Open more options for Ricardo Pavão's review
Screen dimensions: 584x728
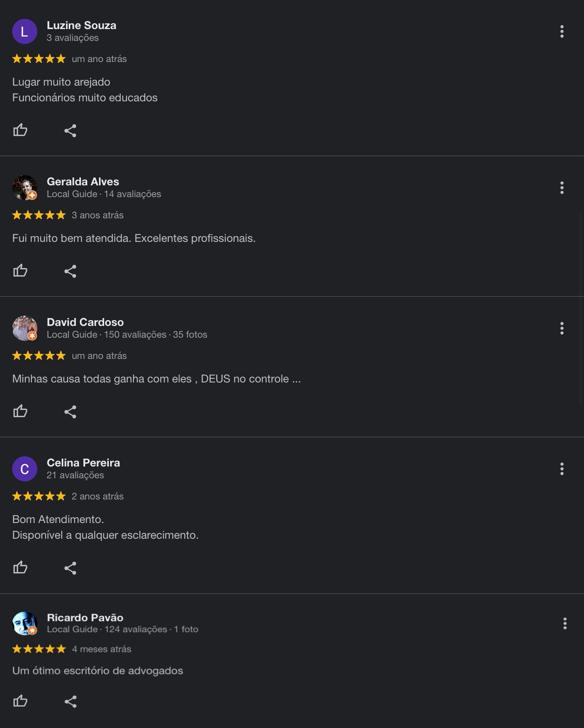565,624
